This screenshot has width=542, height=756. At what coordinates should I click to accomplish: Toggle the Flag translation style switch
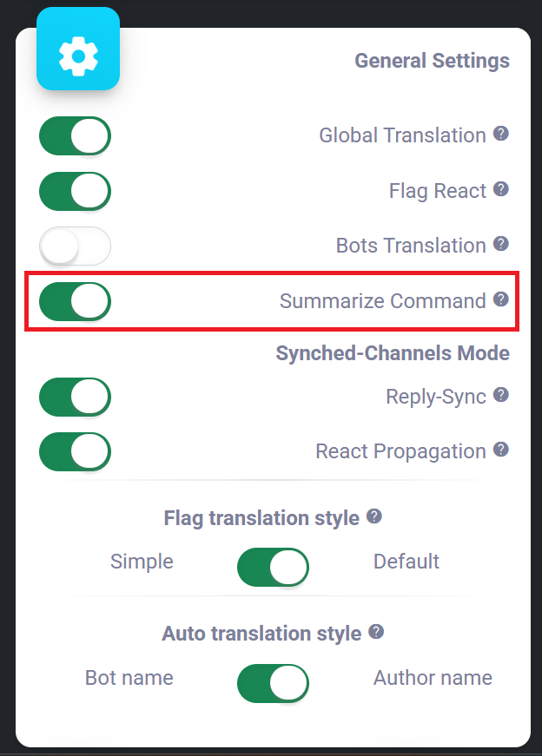pyautogui.click(x=273, y=568)
